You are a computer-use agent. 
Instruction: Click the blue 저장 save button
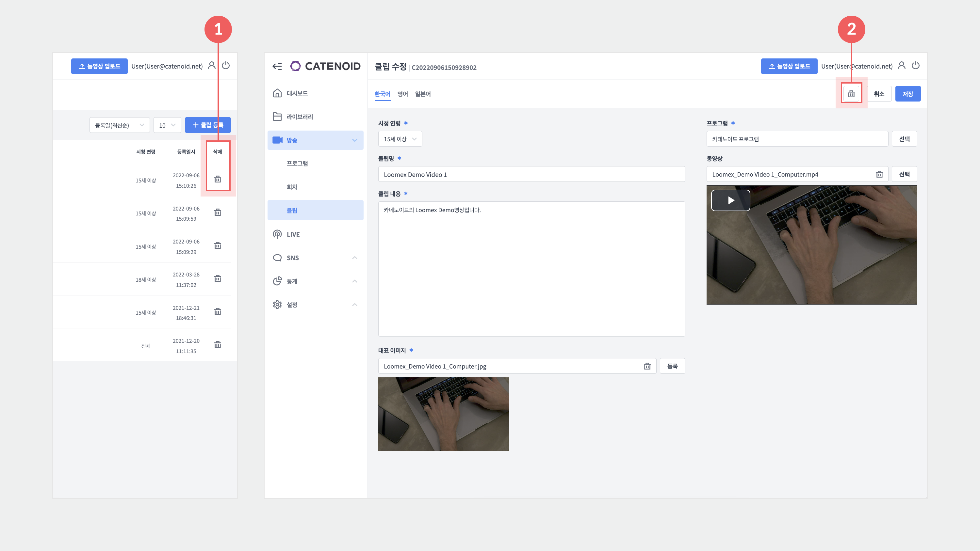click(x=908, y=94)
